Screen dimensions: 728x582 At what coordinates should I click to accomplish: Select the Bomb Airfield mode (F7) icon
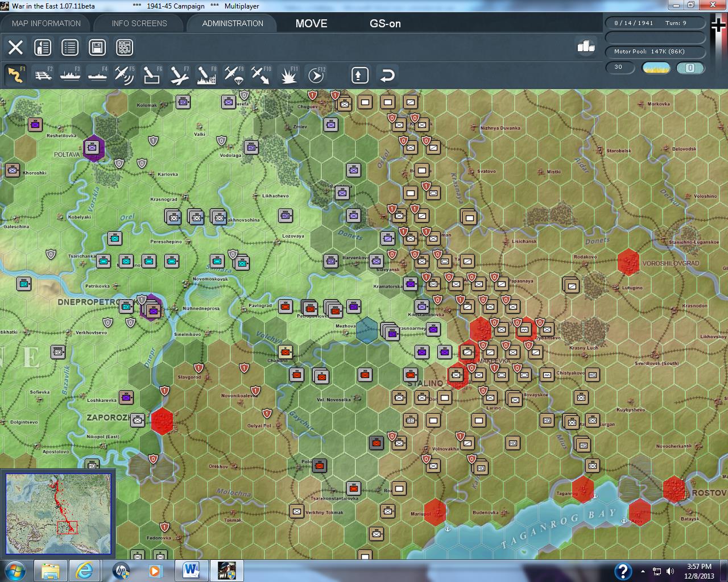[x=179, y=75]
